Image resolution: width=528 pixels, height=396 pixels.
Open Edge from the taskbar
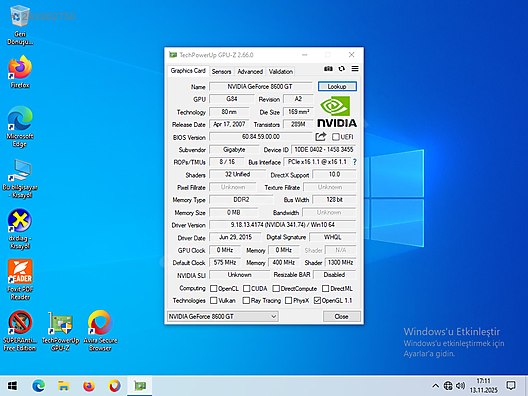click(x=38, y=386)
